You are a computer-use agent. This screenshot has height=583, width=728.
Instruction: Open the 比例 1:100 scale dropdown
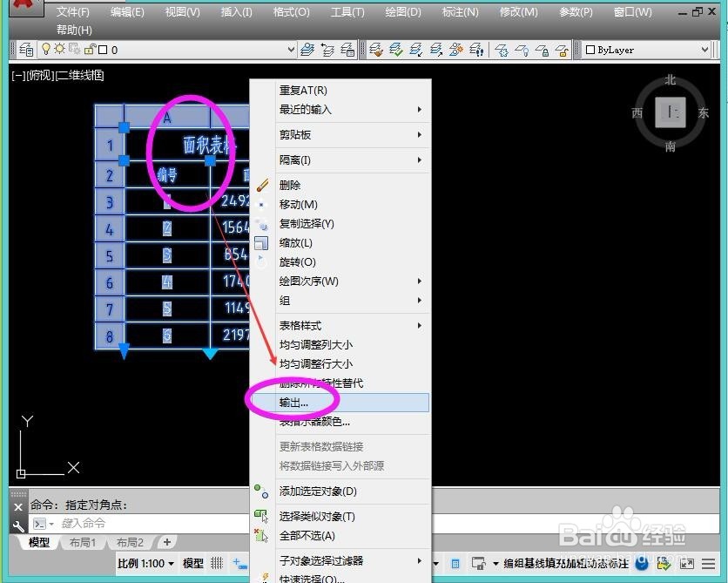tap(145, 564)
